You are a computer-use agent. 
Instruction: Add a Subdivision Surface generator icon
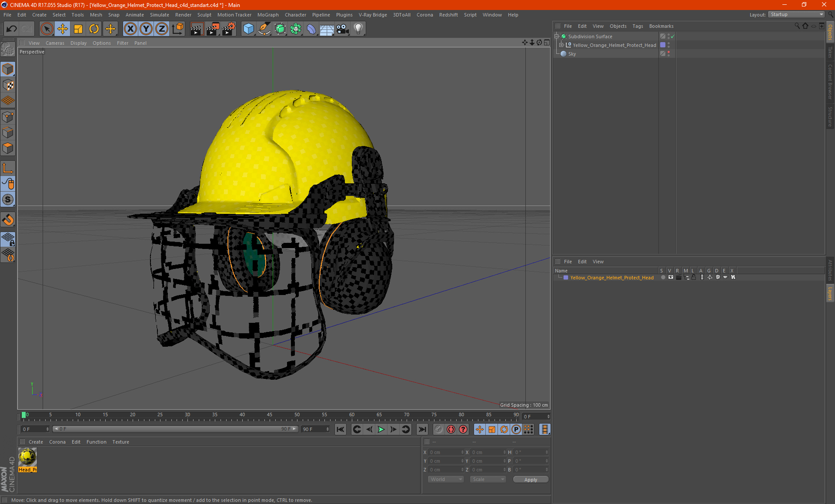coord(280,29)
